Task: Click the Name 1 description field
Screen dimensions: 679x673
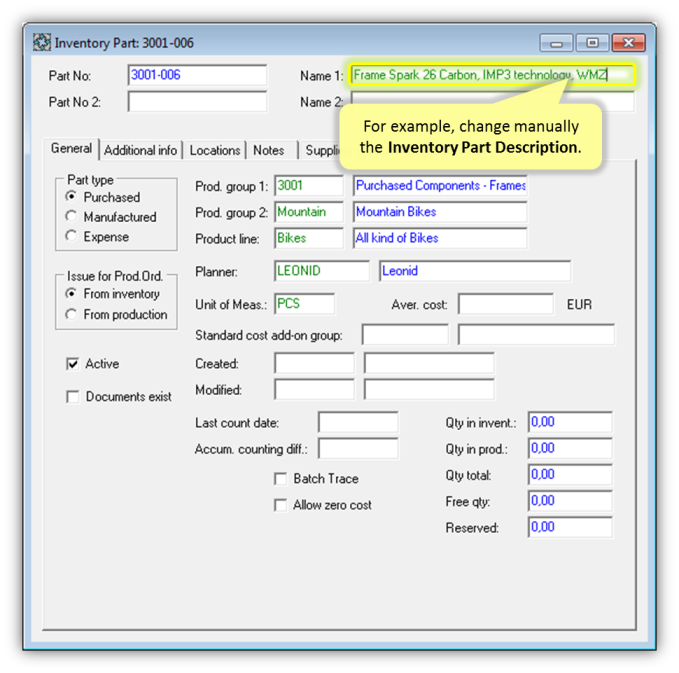Action: [x=492, y=75]
